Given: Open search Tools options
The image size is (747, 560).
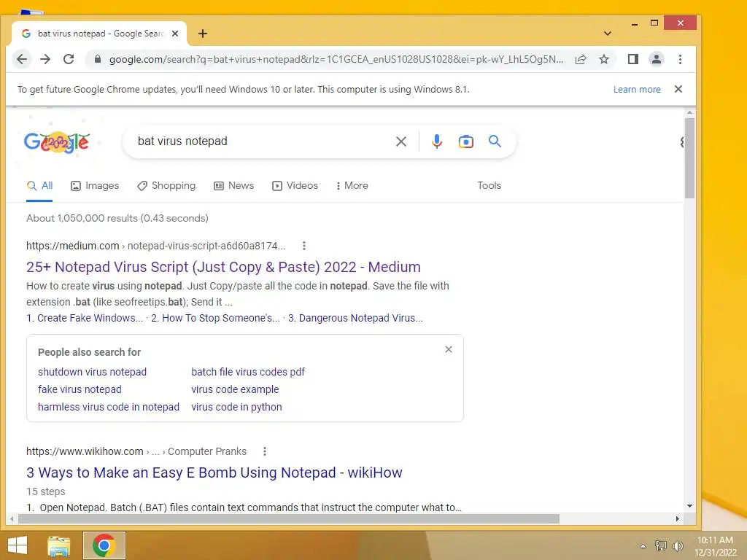Looking at the screenshot, I should point(489,186).
